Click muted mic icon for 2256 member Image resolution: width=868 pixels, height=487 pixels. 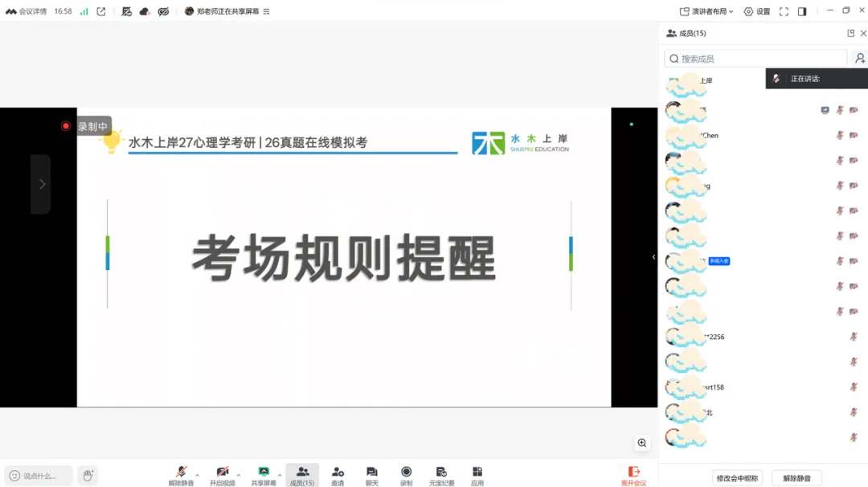coord(854,337)
